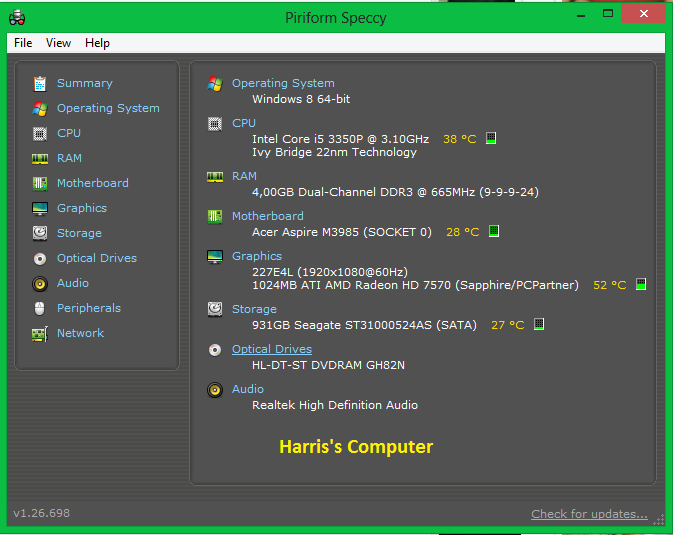This screenshot has height=535, width=673.
Task: Select Graphics in the sidebar
Action: [82, 208]
